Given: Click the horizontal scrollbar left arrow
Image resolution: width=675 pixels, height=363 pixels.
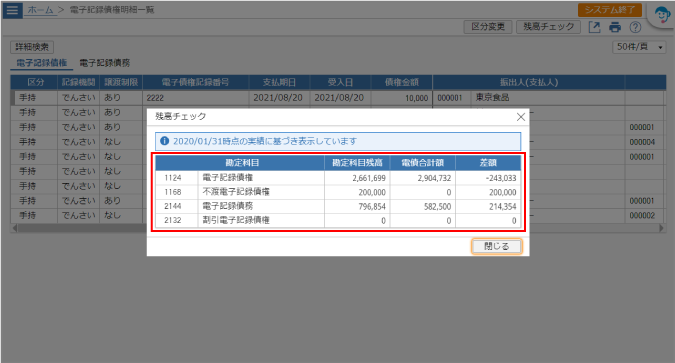Looking at the screenshot, I should (x=15, y=228).
